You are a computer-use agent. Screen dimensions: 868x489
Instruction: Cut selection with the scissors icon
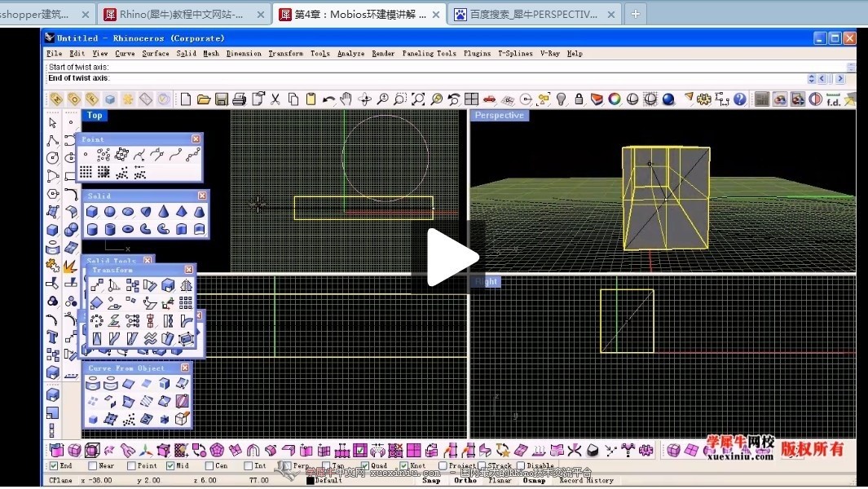[x=275, y=99]
